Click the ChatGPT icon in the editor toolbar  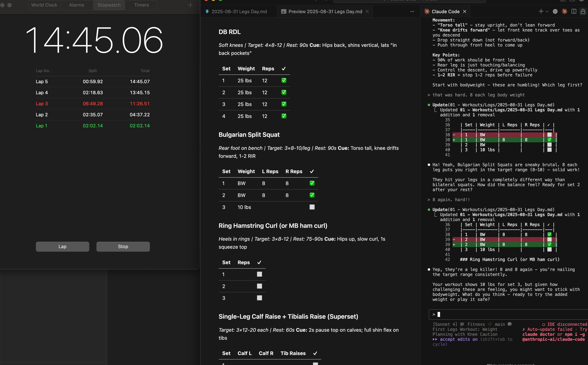pos(555,11)
